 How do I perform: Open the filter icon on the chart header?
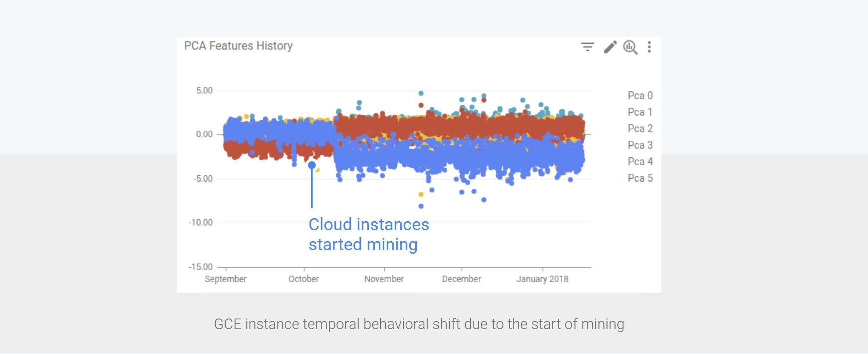(x=588, y=46)
